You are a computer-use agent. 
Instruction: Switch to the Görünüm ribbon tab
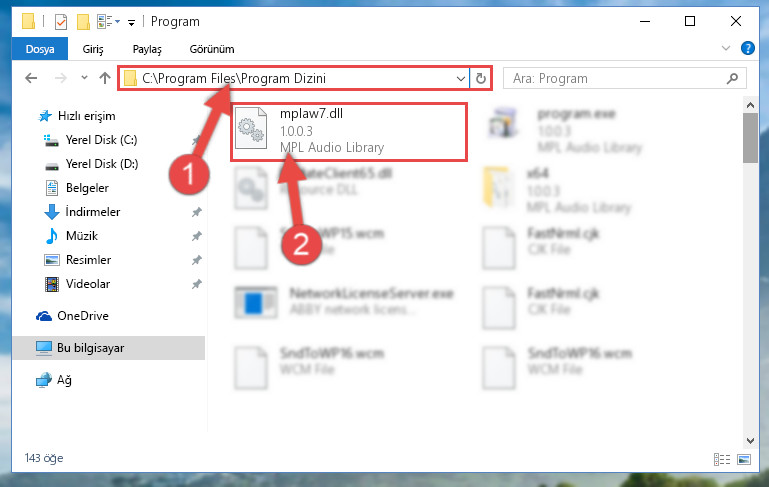pos(212,49)
